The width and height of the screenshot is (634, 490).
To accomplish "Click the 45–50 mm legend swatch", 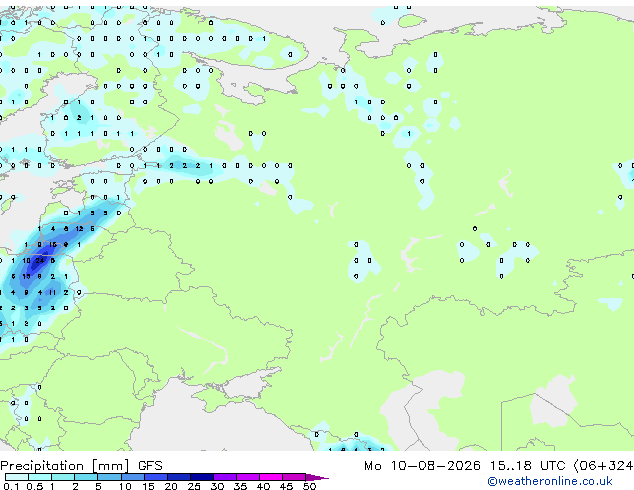I will pos(294,477).
